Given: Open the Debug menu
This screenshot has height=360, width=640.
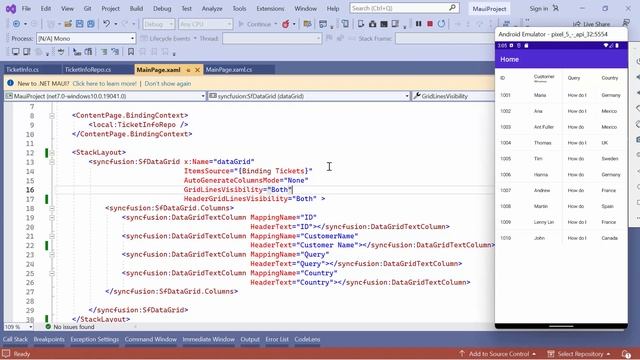Looking at the screenshot, I should pyautogui.click(x=162, y=9).
